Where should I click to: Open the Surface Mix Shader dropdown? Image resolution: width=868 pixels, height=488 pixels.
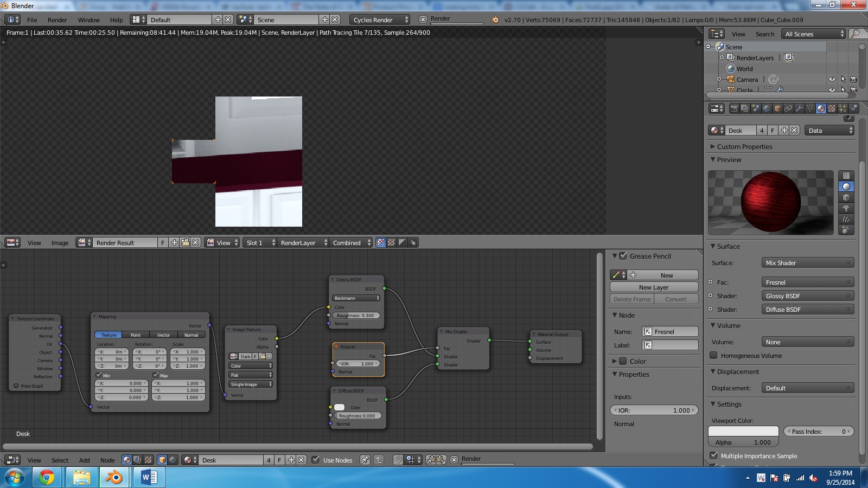point(807,263)
